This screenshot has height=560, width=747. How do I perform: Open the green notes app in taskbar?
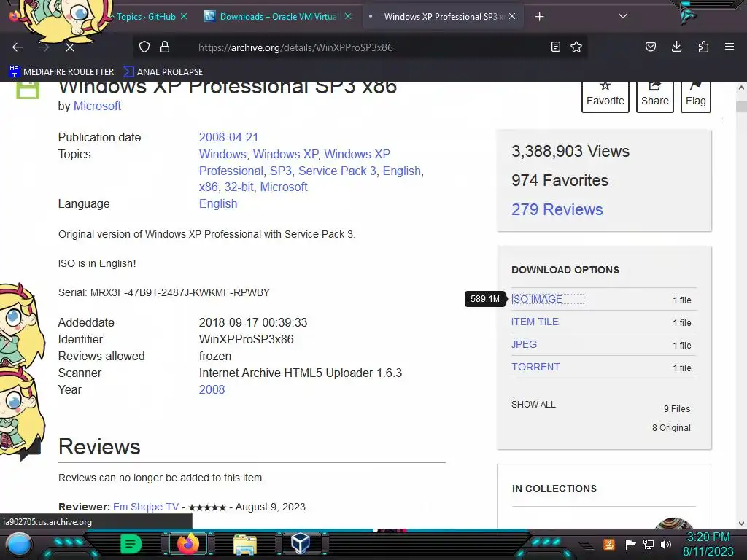[x=131, y=544]
